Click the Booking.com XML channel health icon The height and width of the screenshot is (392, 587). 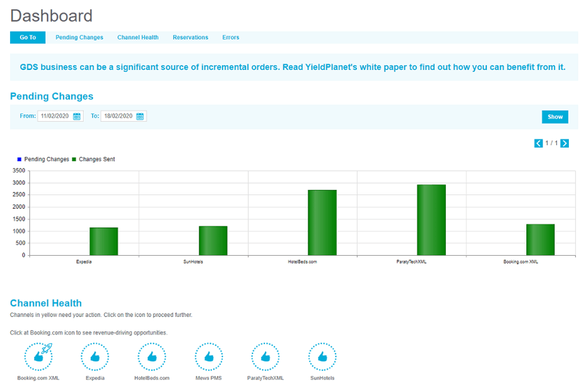38,357
